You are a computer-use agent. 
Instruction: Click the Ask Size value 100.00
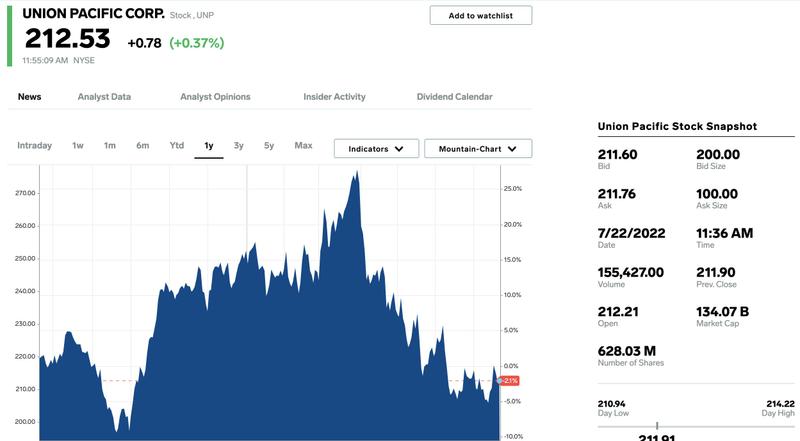(x=717, y=194)
